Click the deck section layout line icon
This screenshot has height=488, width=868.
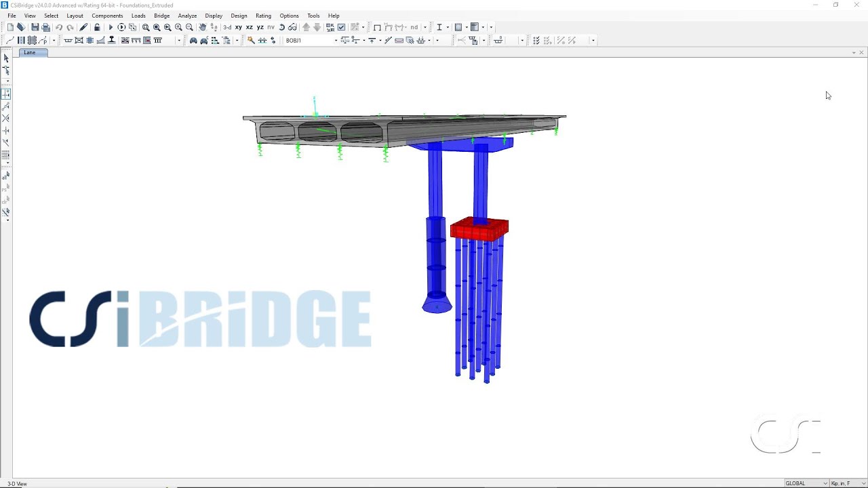pyautogui.click(x=9, y=41)
